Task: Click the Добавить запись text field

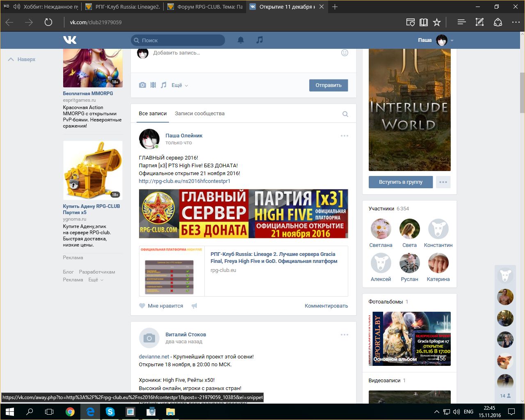Action: pyautogui.click(x=244, y=53)
